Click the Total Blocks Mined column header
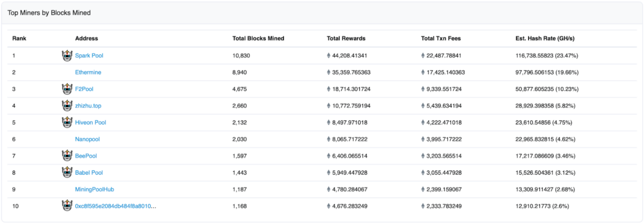This screenshot has width=644, height=224. pos(258,39)
